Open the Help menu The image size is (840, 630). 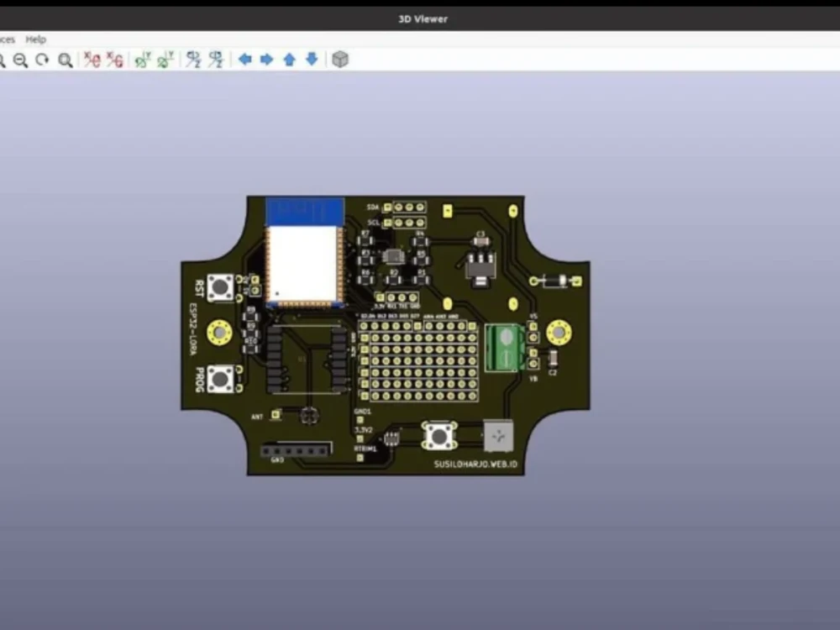35,39
